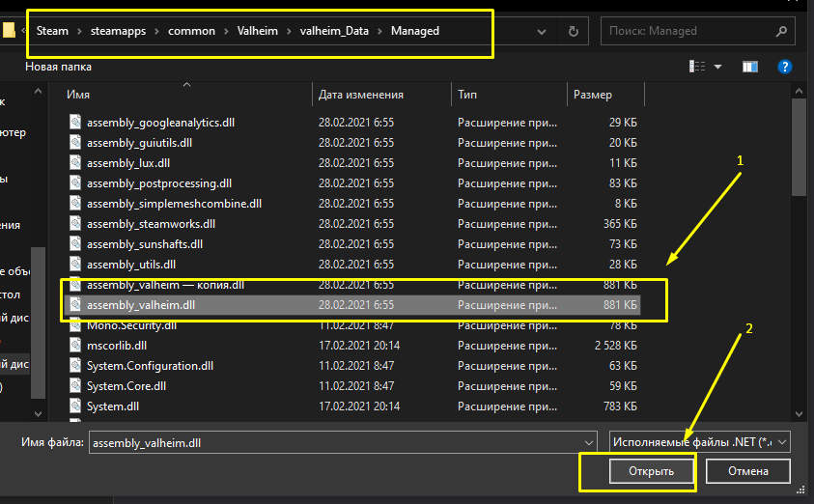Screen dimensions: 814x504
Task: Click the vertical scrollbar of the file list
Action: coord(799,145)
